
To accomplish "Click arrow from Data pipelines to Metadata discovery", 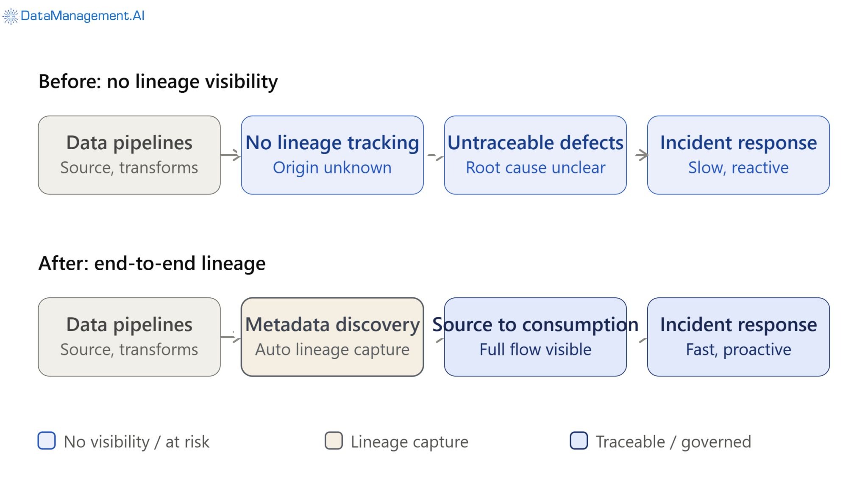I will pyautogui.click(x=231, y=337).
